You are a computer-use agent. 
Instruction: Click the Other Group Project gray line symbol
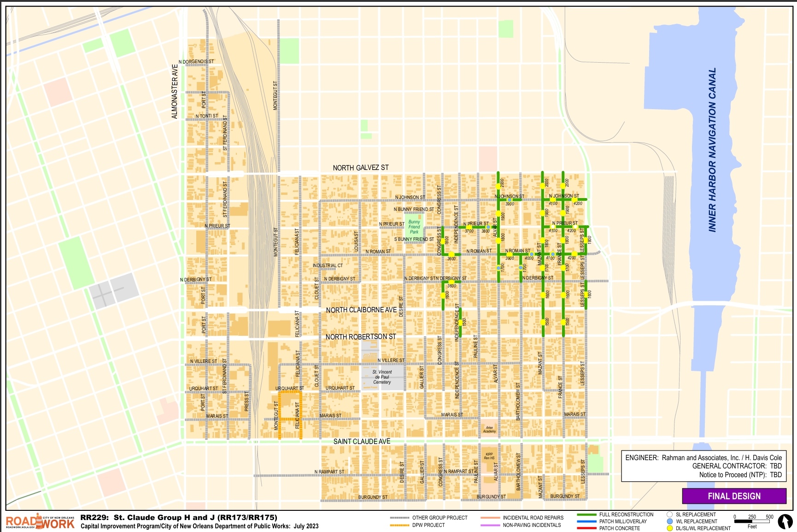[399, 518]
